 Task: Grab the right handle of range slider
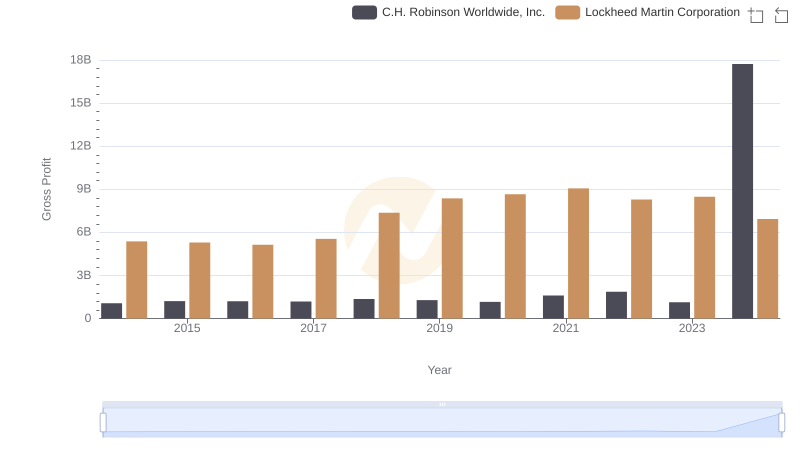[782, 423]
